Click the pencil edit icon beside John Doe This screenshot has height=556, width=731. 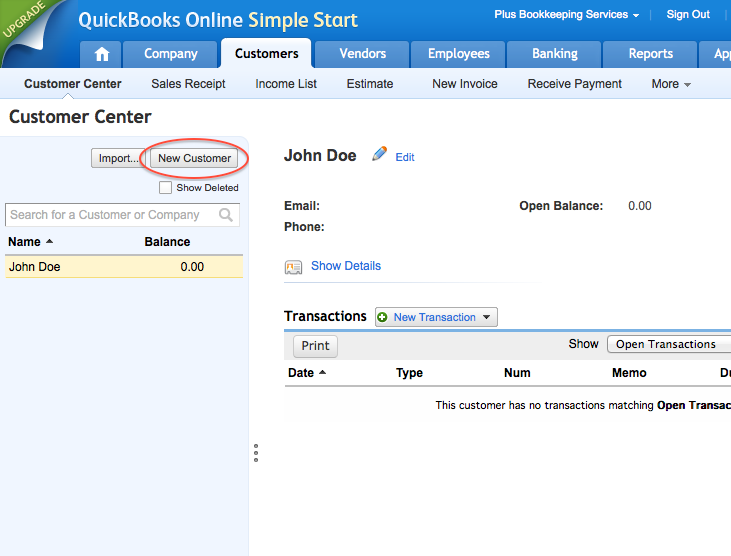tap(379, 154)
